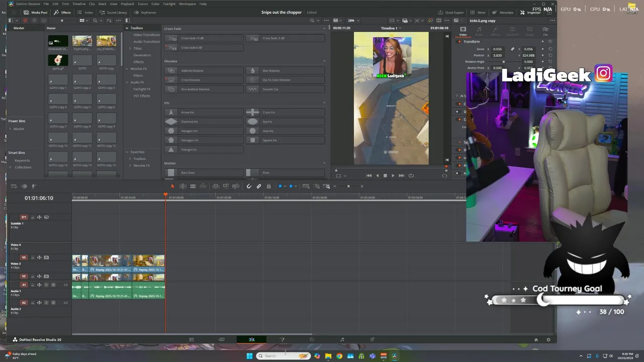
Task: Toggle loop playback in viewer
Action: coord(411,175)
